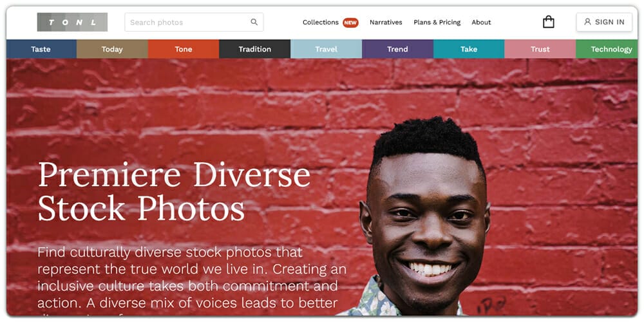Image resolution: width=644 pixels, height=322 pixels.
Task: Select the Today category tab
Action: click(112, 50)
